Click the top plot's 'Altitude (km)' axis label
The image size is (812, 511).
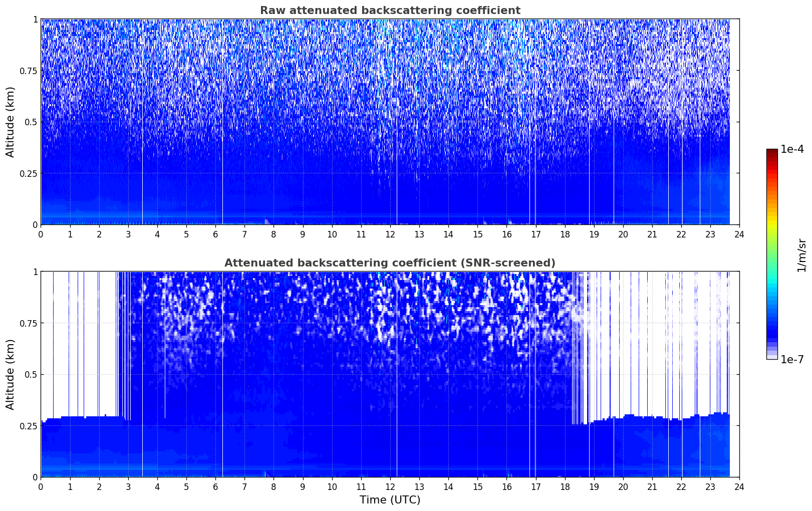pyautogui.click(x=11, y=122)
